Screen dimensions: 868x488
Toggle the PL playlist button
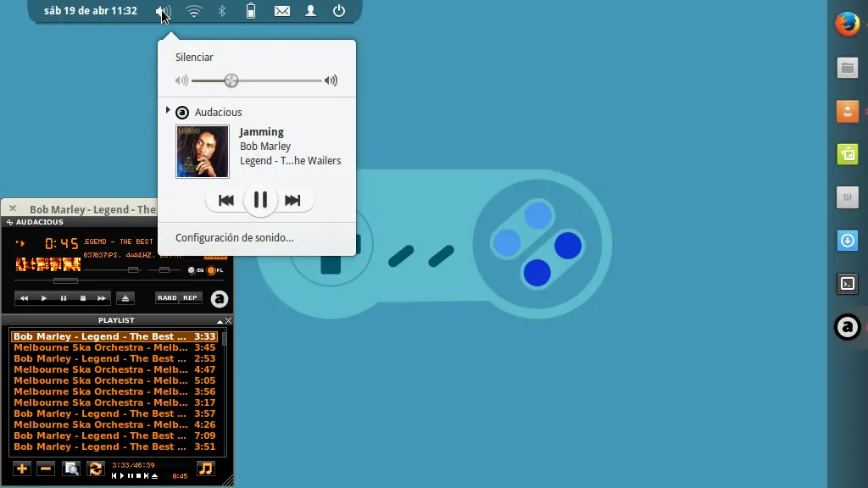[214, 270]
